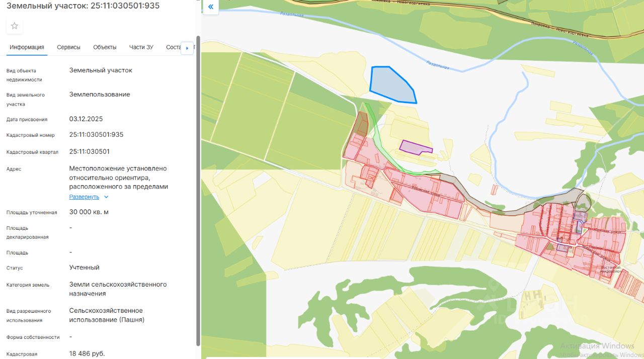Viewport: 644px width, 359px height.
Task: Click the purple outlined parcel on map
Action: pyautogui.click(x=416, y=147)
